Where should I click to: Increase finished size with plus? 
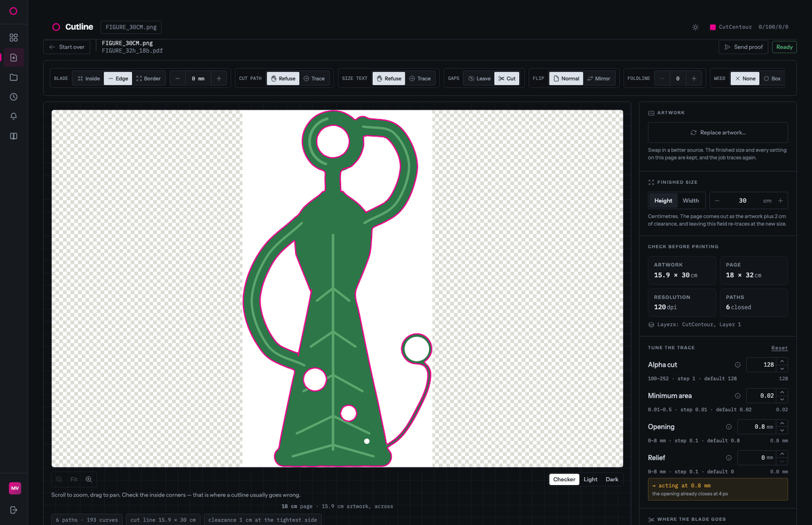tap(780, 201)
